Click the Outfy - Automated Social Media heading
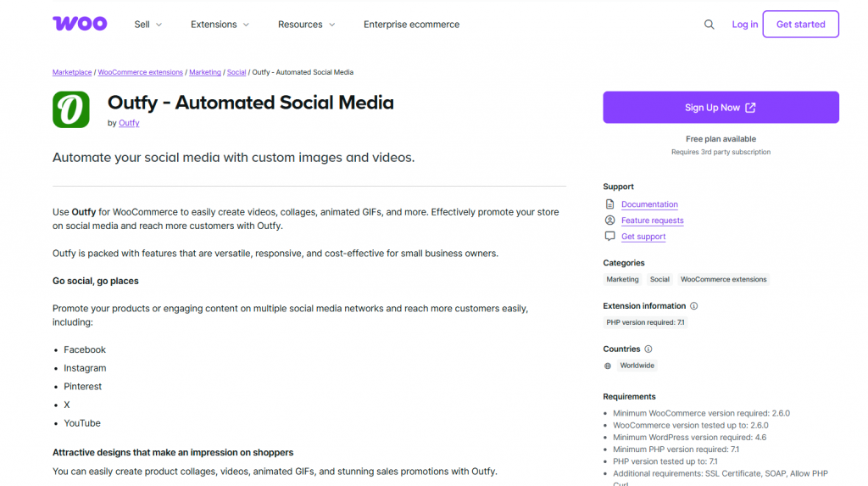The height and width of the screenshot is (486, 868). pyautogui.click(x=251, y=103)
